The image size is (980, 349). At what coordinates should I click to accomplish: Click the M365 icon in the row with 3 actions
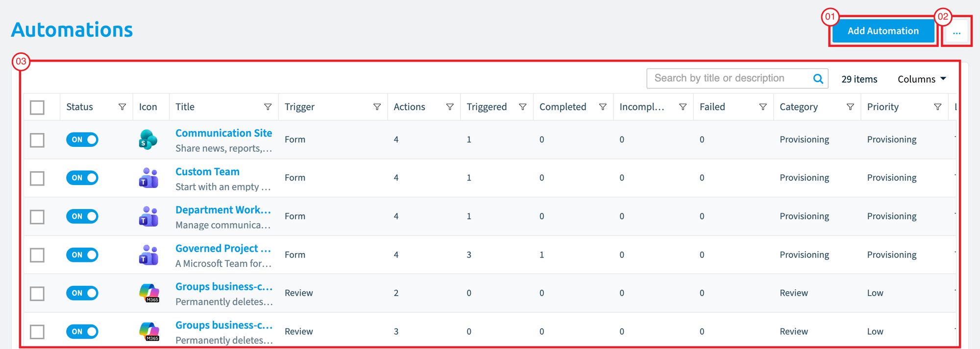149,331
